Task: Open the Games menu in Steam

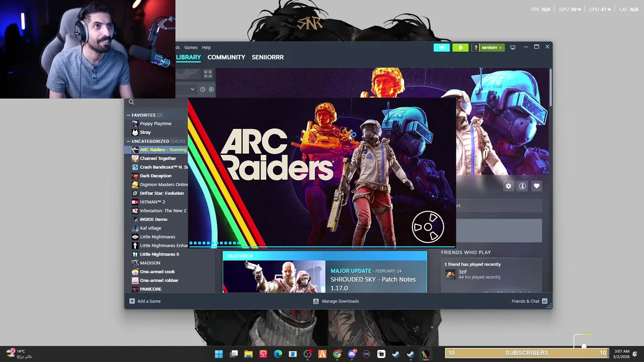Action: (x=191, y=47)
